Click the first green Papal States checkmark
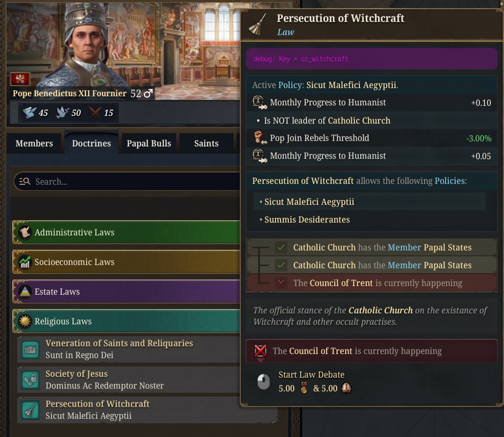The image size is (504, 437). 281,247
